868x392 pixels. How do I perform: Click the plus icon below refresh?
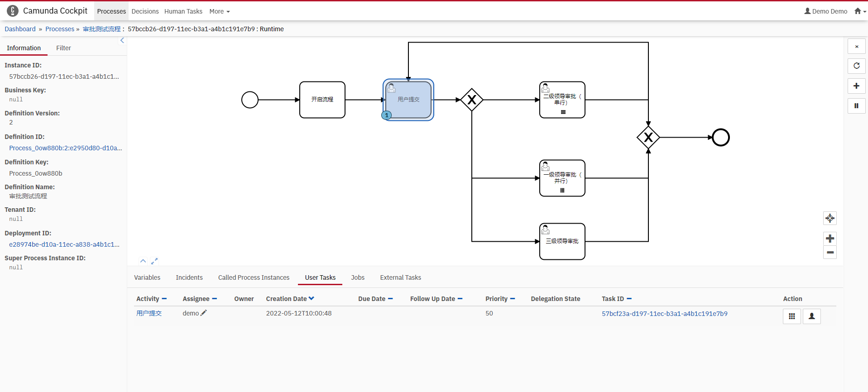point(856,86)
